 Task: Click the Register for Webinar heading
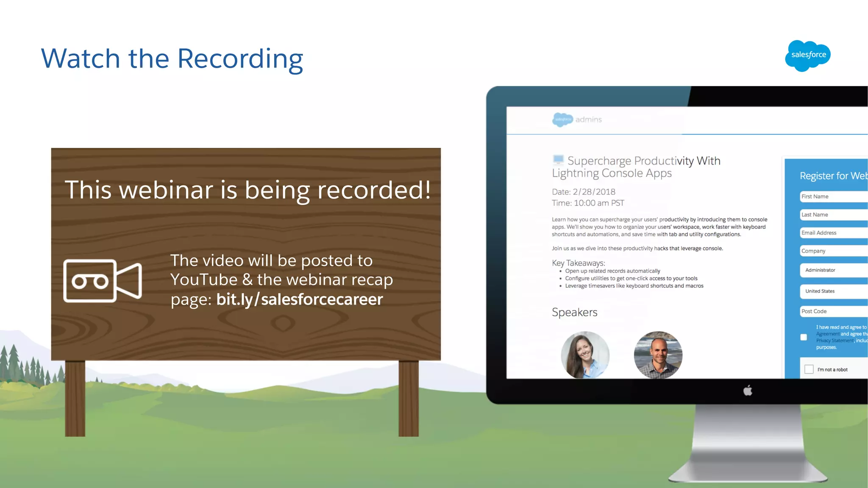pos(834,176)
